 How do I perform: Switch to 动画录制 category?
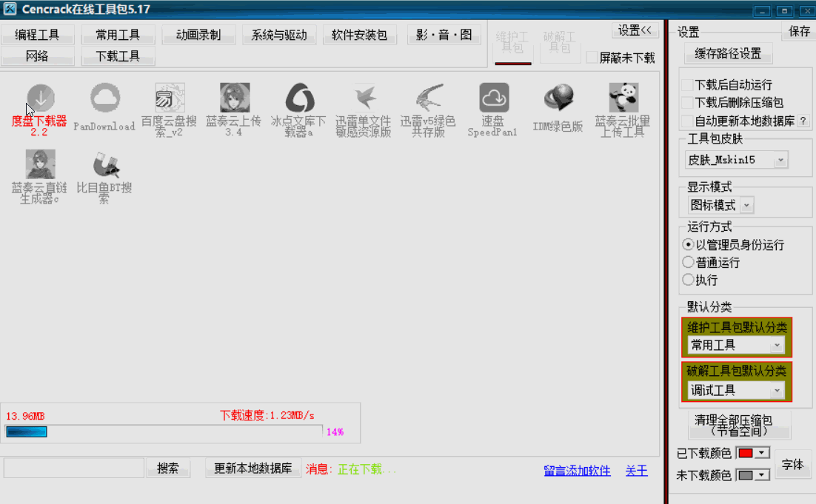198,35
